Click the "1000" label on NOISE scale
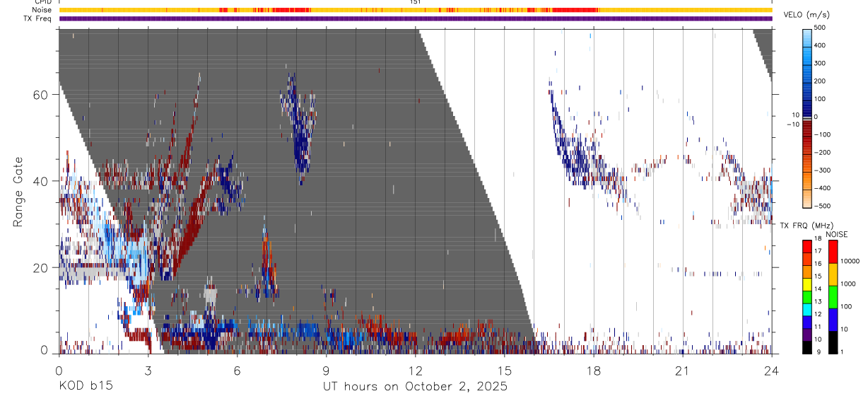 [x=848, y=284]
